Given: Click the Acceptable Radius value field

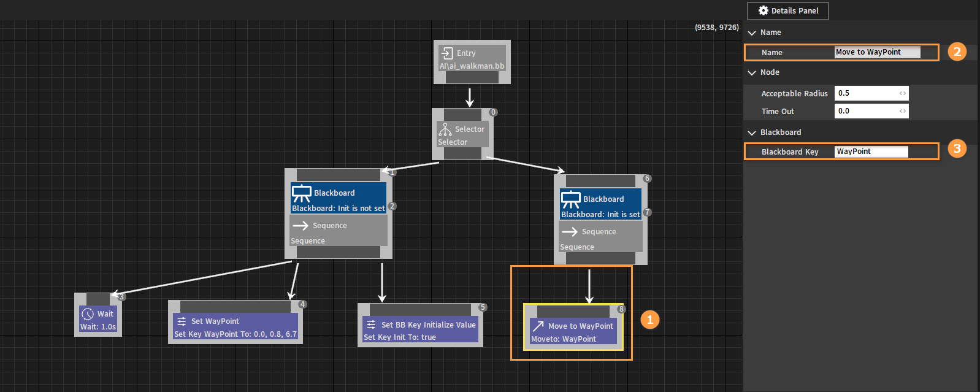Looking at the screenshot, I should (865, 93).
